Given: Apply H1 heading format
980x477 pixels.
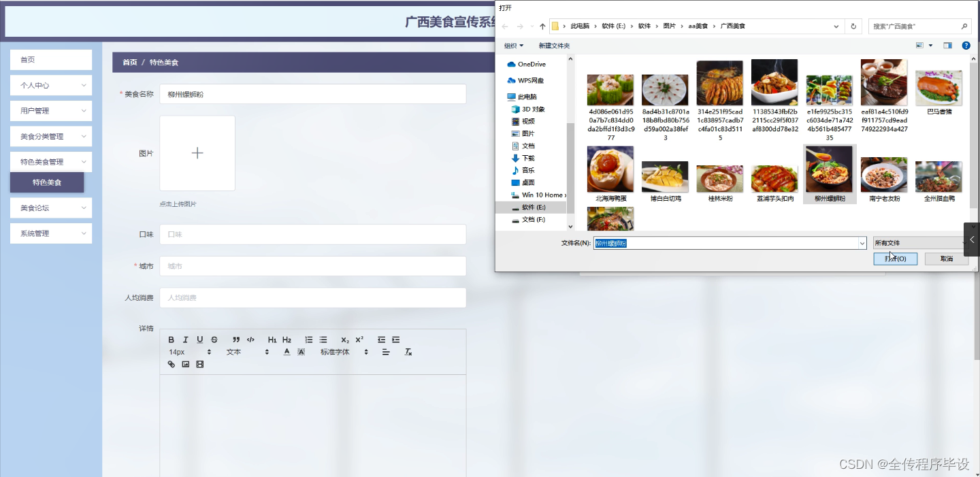Looking at the screenshot, I should point(272,340).
